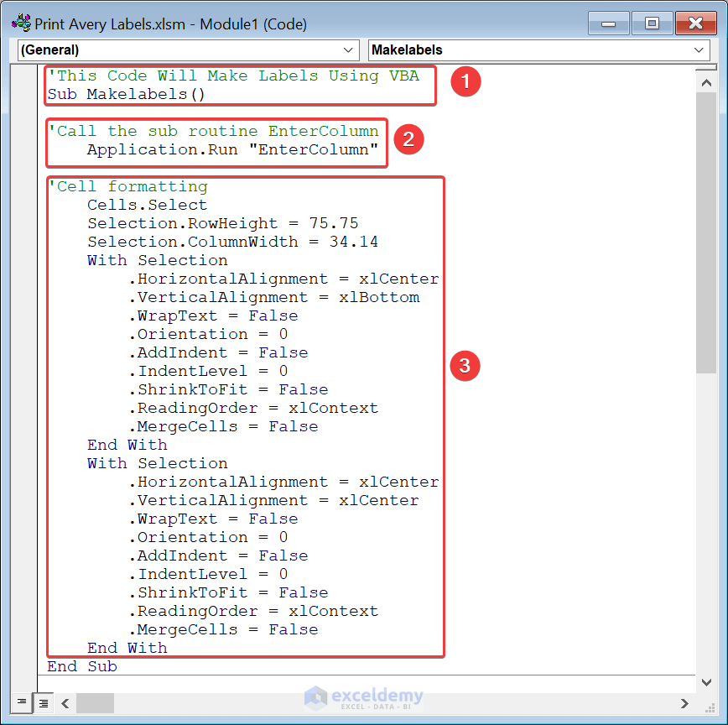Click the last .MergeCells = False line

(x=223, y=630)
